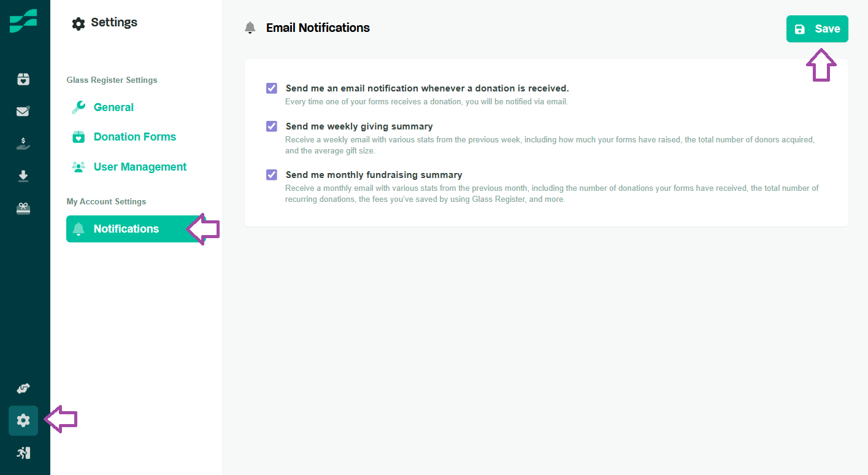This screenshot has height=475, width=868.
Task: Click the running person logout icon
Action: click(x=23, y=453)
